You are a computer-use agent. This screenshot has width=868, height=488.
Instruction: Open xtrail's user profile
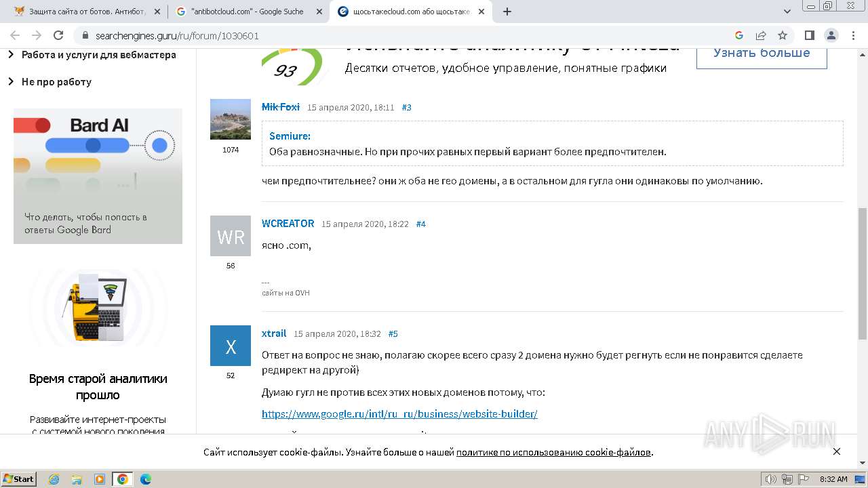[x=274, y=333]
